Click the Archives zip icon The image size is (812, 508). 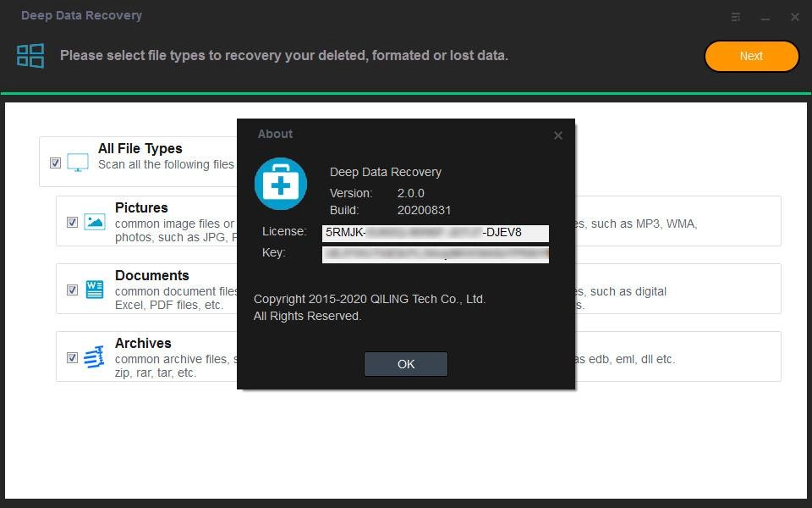coord(94,357)
